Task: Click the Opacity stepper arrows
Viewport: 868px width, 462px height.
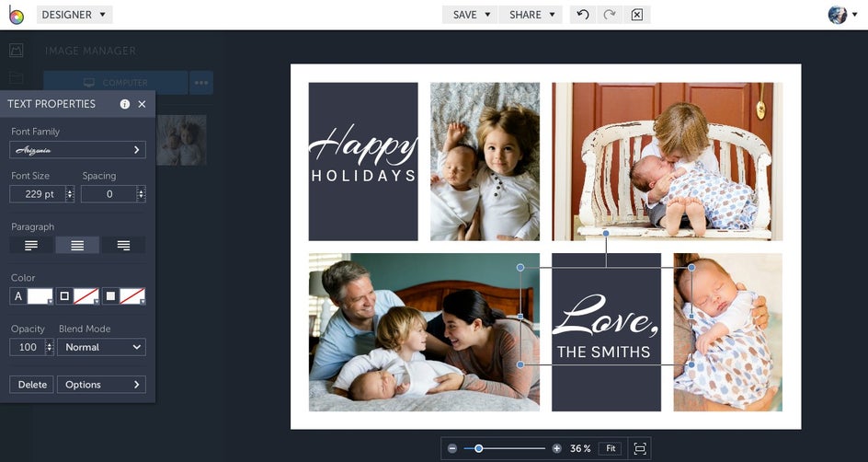Action: 50,347
